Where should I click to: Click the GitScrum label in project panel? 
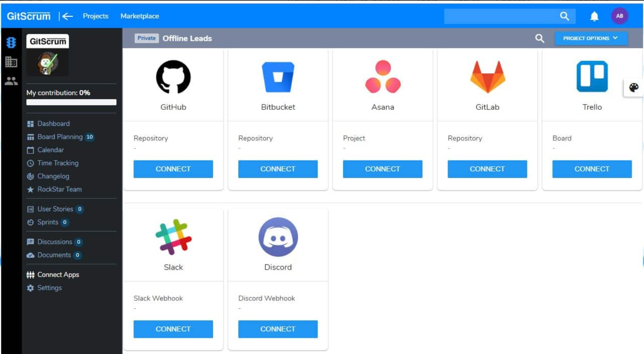[48, 41]
